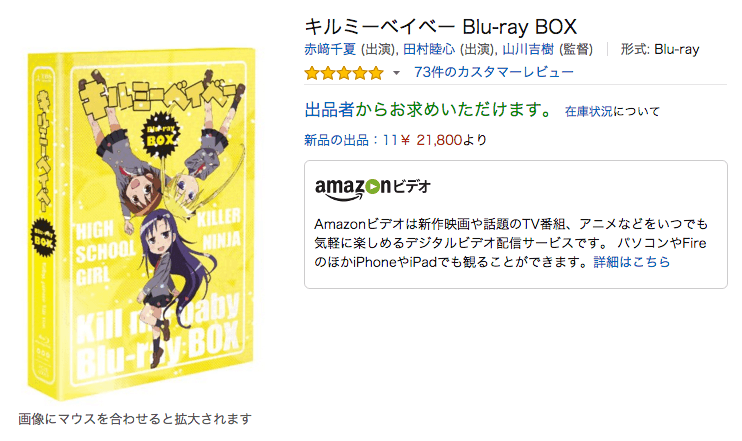Click the 形式: Blu-ray format label
Image resolution: width=742 pixels, height=441 pixels.
tap(660, 49)
